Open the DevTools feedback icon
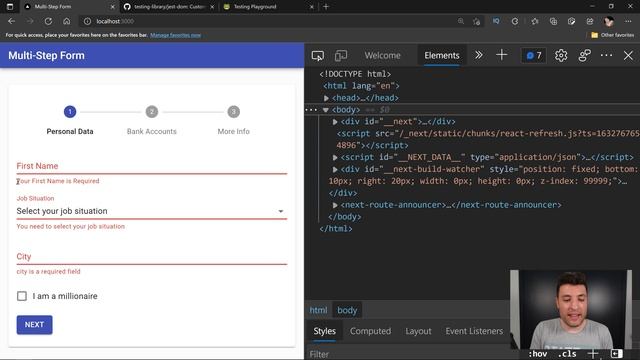Image resolution: width=640 pixels, height=360 pixels. click(x=584, y=56)
